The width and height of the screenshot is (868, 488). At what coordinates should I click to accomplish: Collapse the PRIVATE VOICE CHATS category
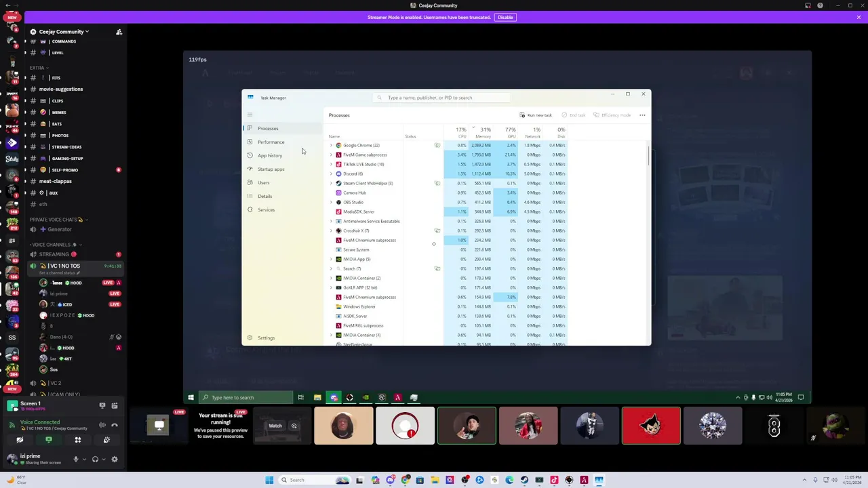(58, 220)
